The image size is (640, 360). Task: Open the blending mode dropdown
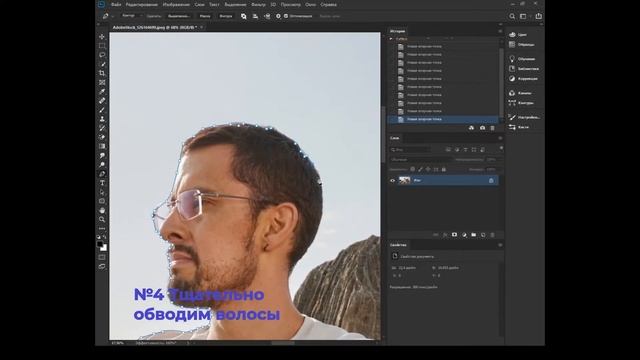[421, 160]
